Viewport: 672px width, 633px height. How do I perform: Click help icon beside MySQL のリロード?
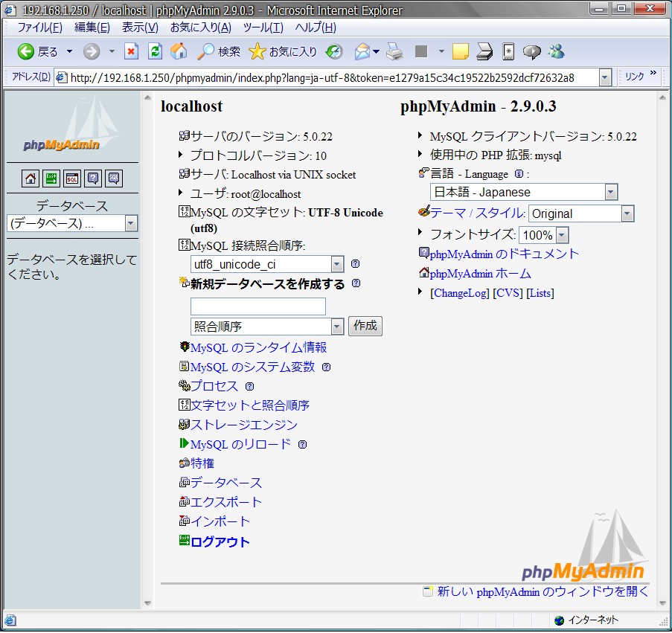pos(302,445)
